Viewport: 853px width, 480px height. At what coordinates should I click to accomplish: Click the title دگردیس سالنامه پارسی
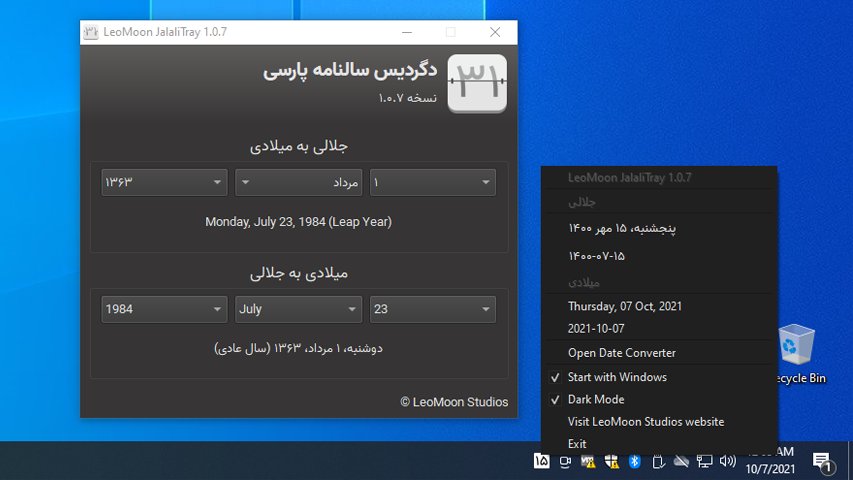[x=350, y=70]
